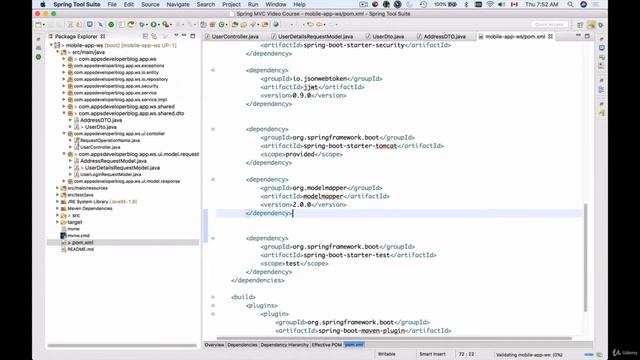
Task: Select the Java perspective icon
Action: point(591,25)
